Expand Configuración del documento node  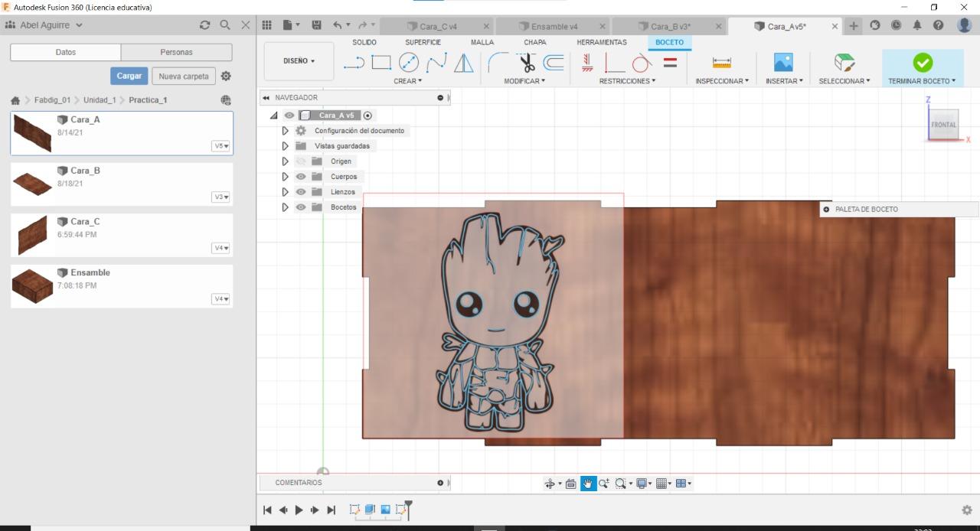(286, 131)
